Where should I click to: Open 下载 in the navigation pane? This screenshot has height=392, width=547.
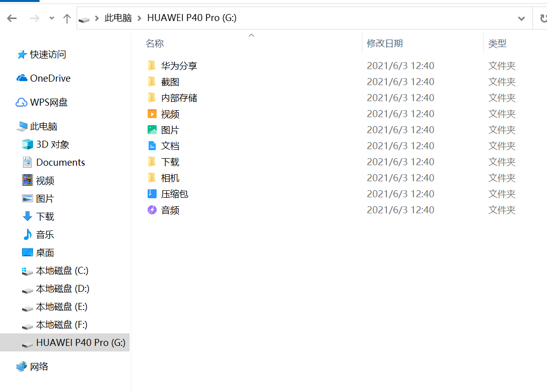tap(45, 217)
